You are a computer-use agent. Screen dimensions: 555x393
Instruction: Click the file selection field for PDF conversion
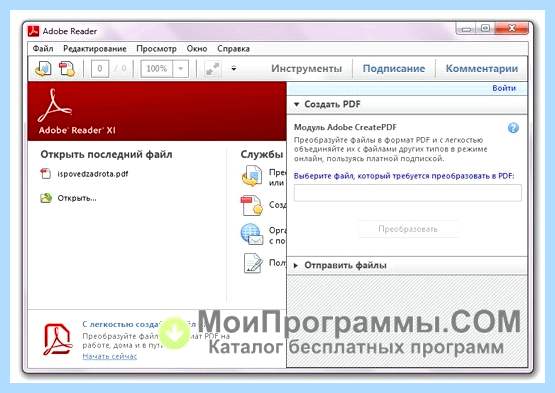click(407, 193)
